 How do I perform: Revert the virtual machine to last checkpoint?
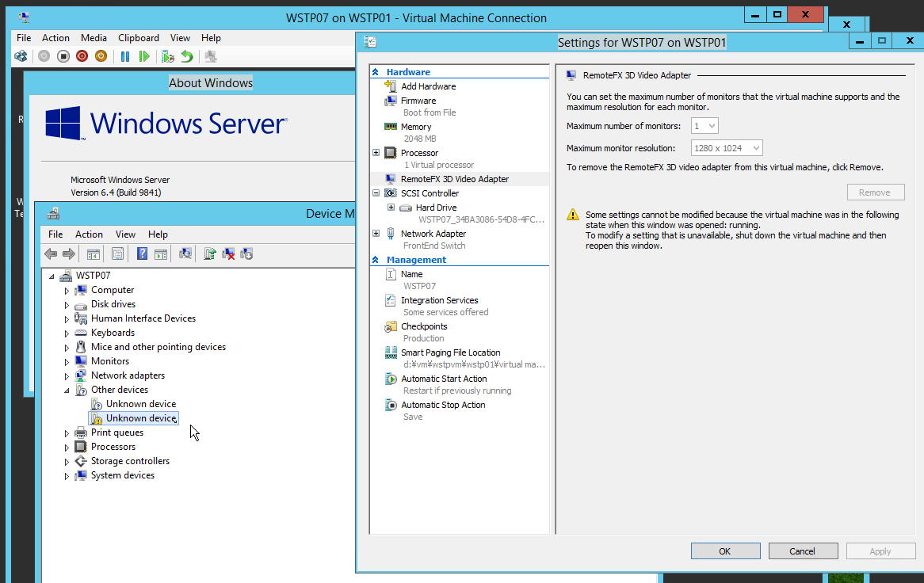[x=186, y=56]
